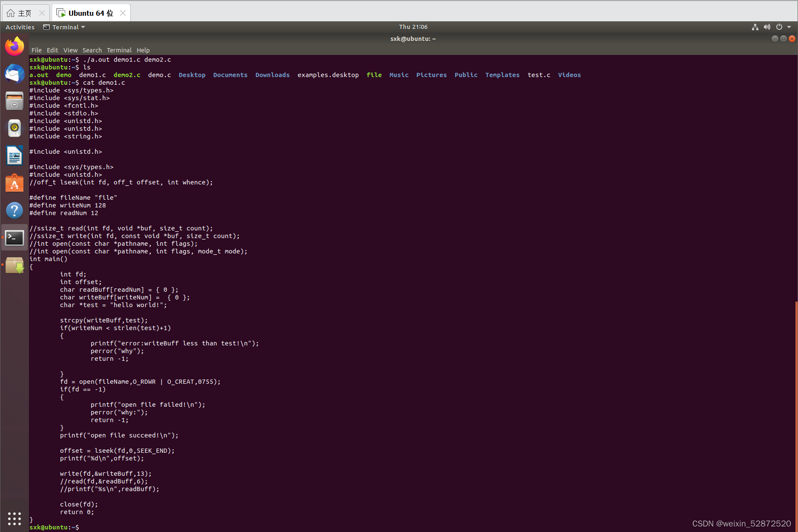Open the software installer package icon

[14, 265]
